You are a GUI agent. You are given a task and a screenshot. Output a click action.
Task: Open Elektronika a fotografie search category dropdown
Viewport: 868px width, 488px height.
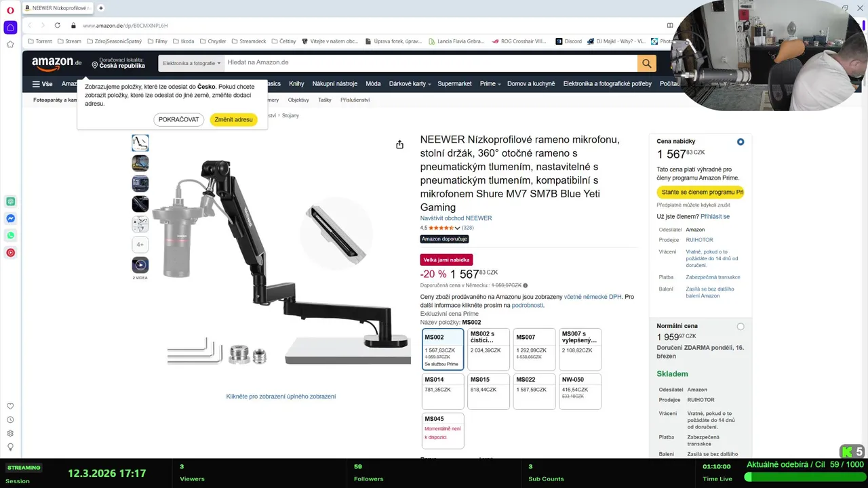[x=191, y=63]
